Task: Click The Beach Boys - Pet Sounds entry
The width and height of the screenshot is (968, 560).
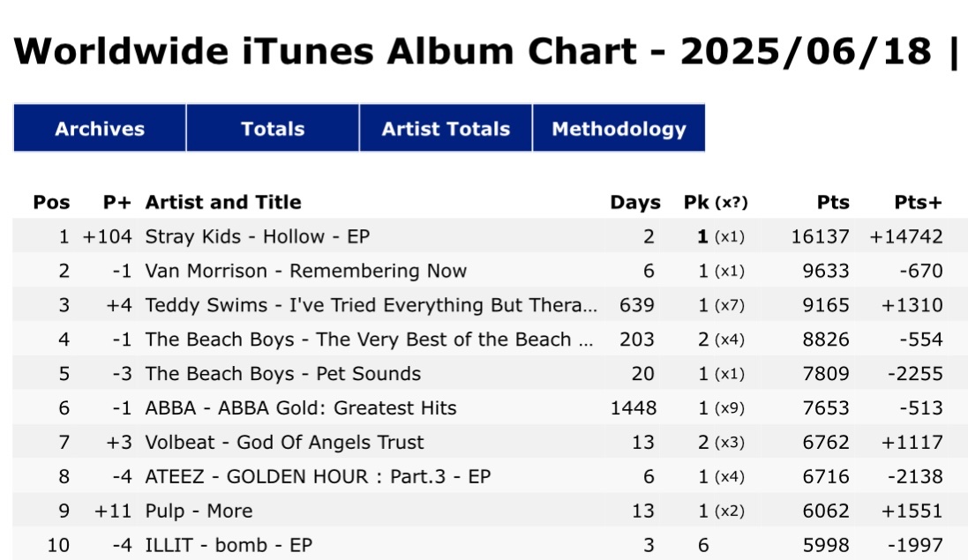Action: [x=282, y=374]
